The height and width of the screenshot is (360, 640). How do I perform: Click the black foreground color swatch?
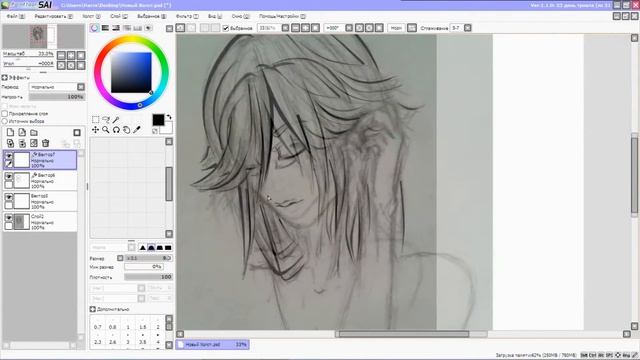(158, 120)
